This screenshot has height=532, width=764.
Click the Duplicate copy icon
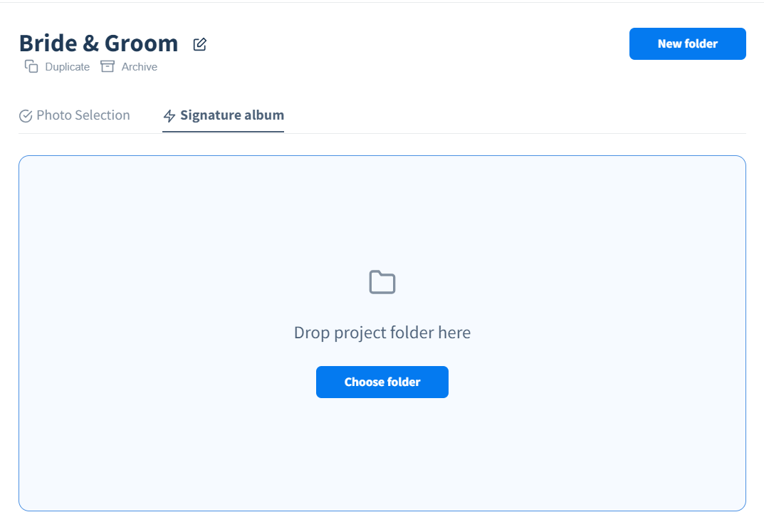click(31, 66)
